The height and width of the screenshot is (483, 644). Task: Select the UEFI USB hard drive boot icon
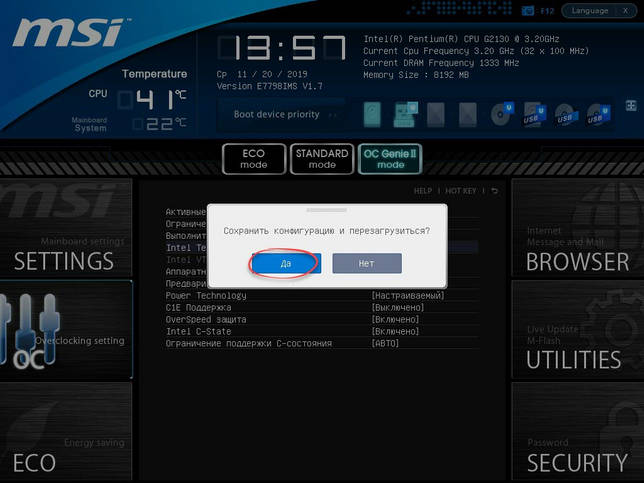coord(534,115)
